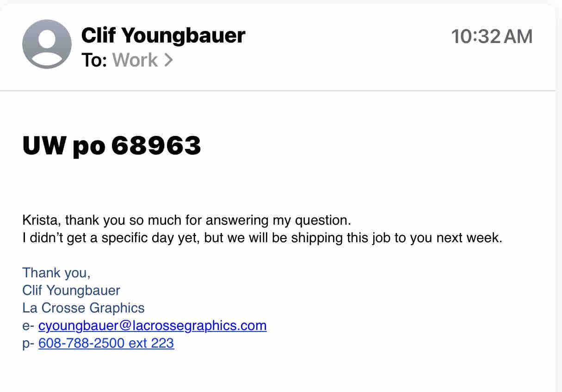
Task: Click the "e-" label before the email address
Action: [28, 325]
